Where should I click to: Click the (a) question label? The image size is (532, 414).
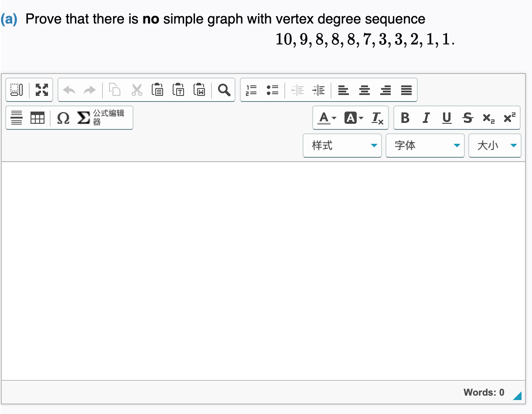[x=9, y=19]
